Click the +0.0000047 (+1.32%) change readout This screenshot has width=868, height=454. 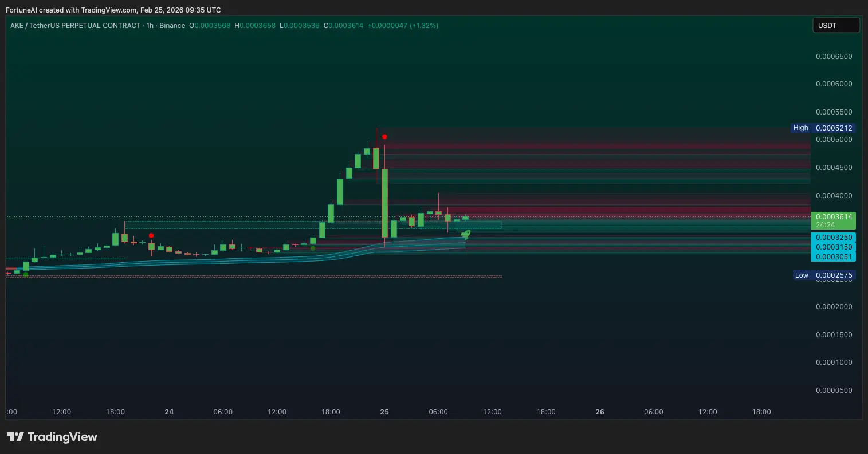403,26
